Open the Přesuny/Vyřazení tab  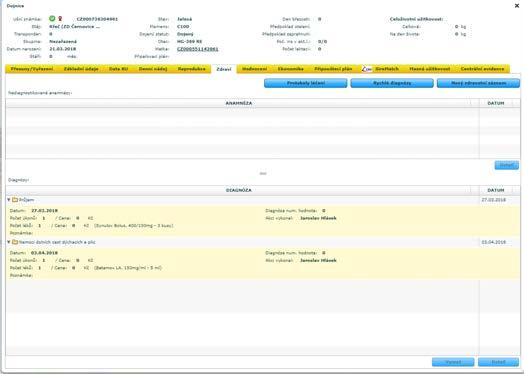coord(32,69)
